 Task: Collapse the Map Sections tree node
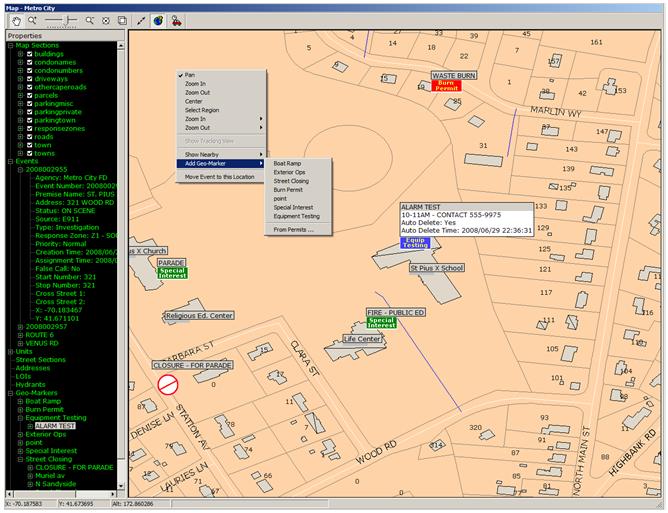tap(11, 45)
